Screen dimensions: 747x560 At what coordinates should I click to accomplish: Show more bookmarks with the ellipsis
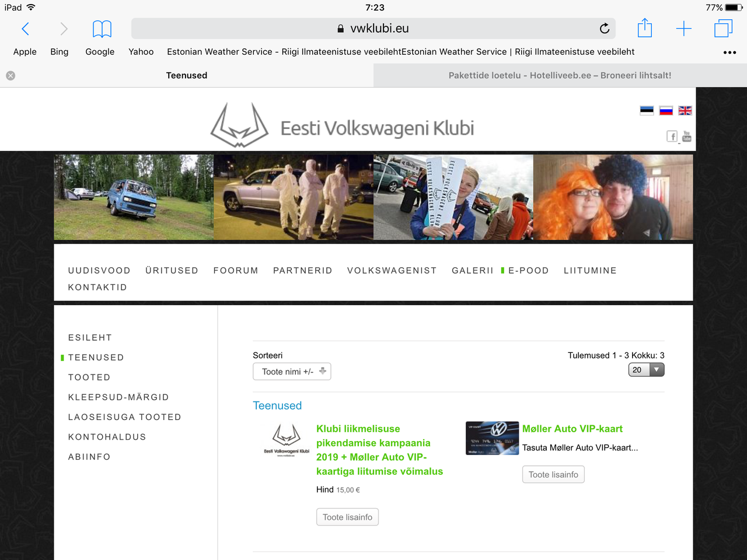coord(729,52)
